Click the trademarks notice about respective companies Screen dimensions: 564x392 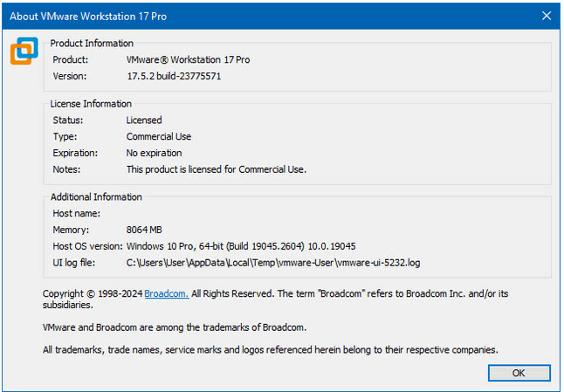pos(271,350)
